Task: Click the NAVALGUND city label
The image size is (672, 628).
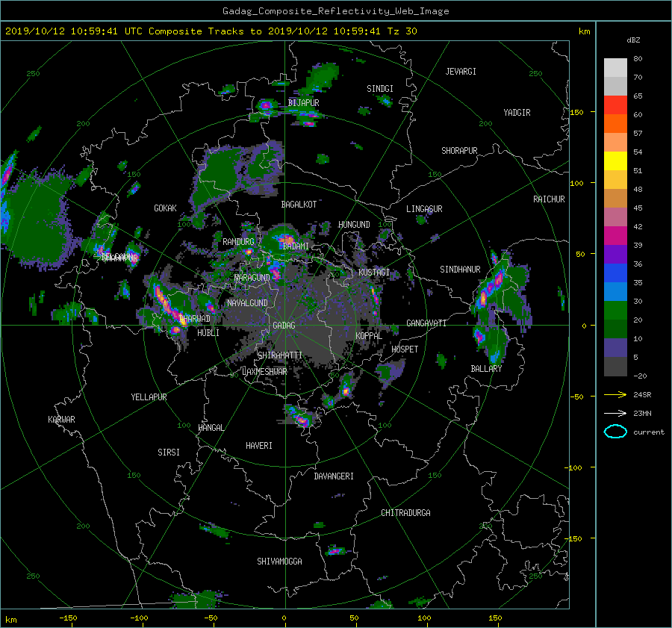Action: (x=247, y=303)
